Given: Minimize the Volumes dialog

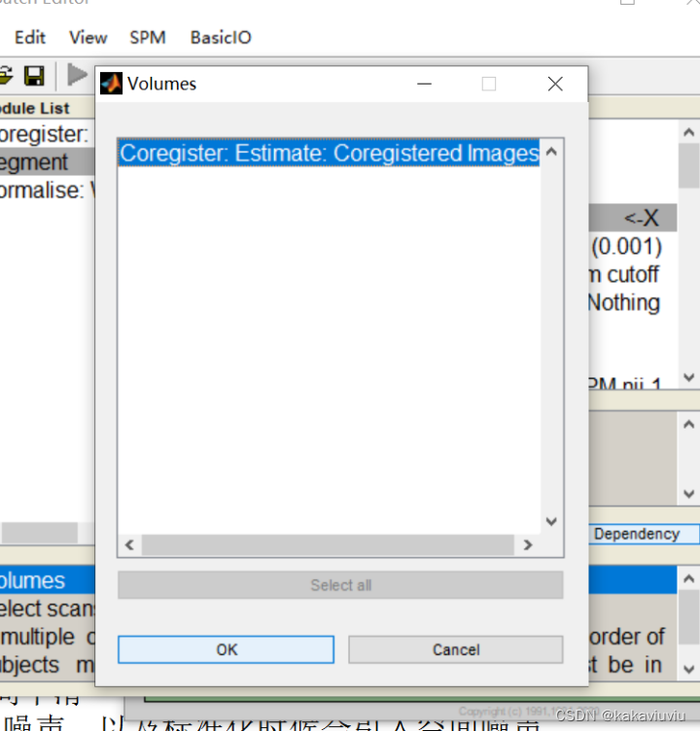Looking at the screenshot, I should pyautogui.click(x=425, y=84).
